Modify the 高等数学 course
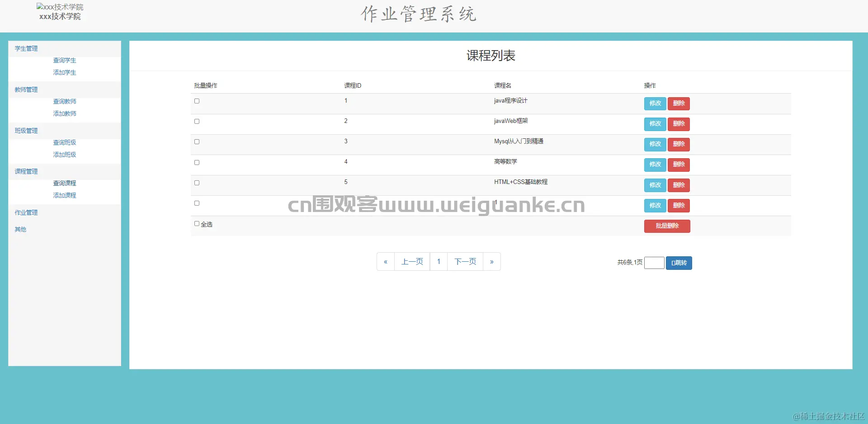Screen dimensions: 868x424 [x=655, y=165]
